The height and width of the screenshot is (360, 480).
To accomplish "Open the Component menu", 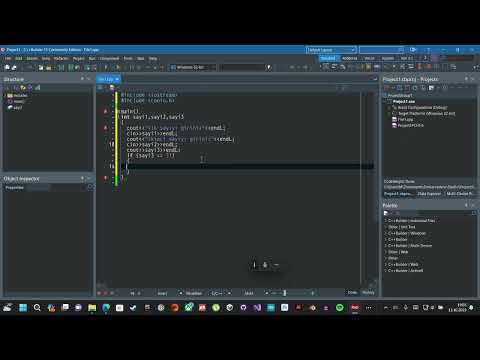I will pyautogui.click(x=109, y=59).
